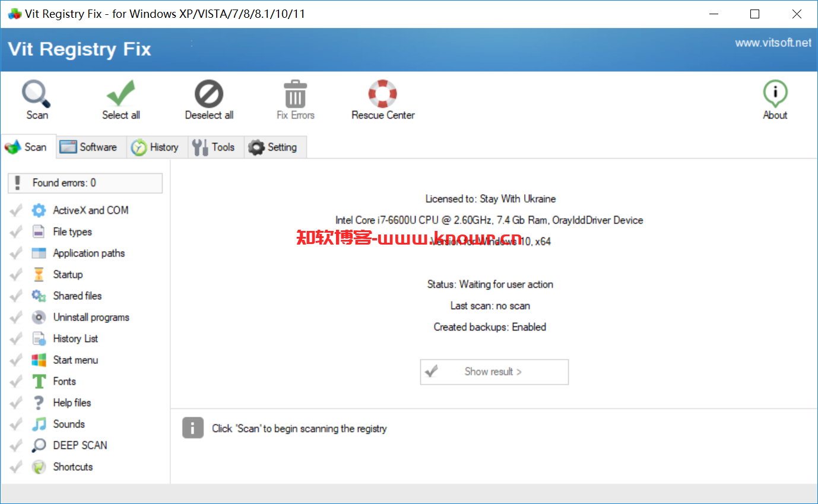Toggle the DEEP SCAN checkmark
Screen dimensions: 818x504
pos(17,445)
